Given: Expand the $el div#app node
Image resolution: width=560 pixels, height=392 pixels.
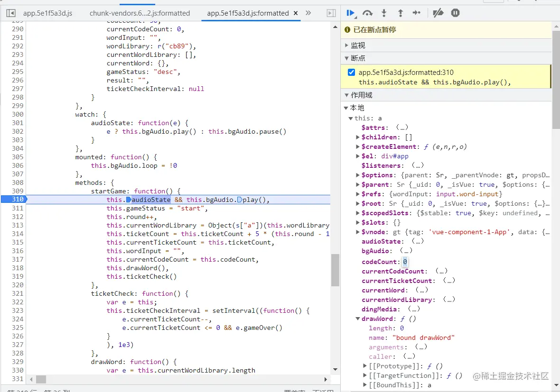Looking at the screenshot, I should 358,156.
